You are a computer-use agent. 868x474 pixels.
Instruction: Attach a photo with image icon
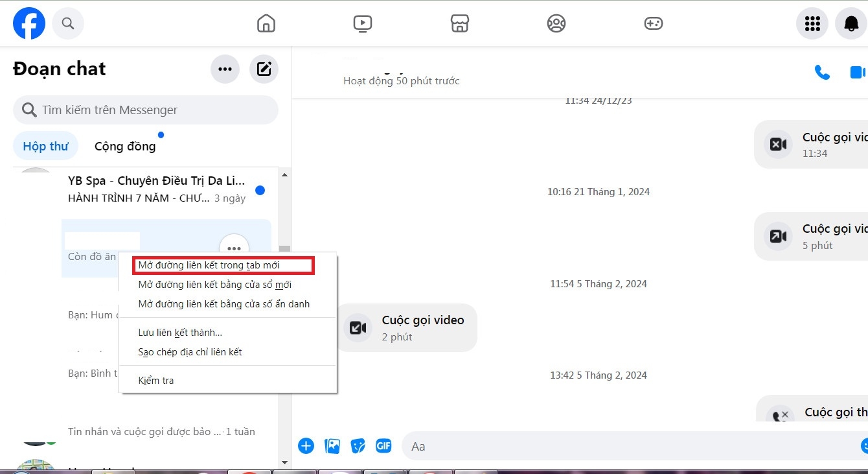(332, 446)
